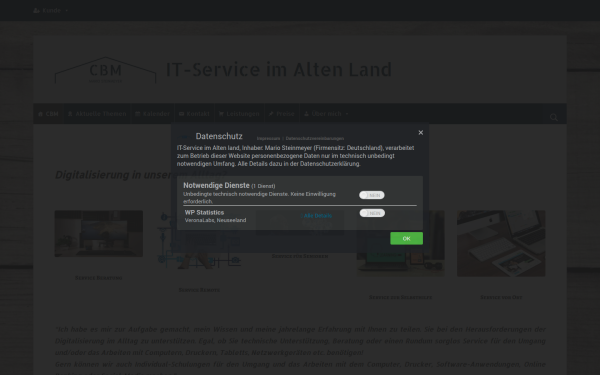This screenshot has width=600, height=375.
Task: Open the Kunde dropdown in top bar
Action: tap(51, 10)
